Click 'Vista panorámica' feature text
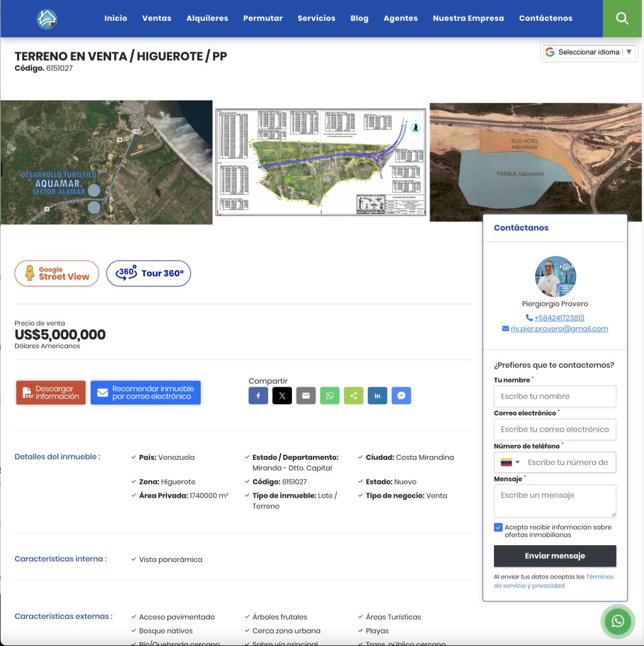Viewport: 644px width, 646px height. pos(170,560)
